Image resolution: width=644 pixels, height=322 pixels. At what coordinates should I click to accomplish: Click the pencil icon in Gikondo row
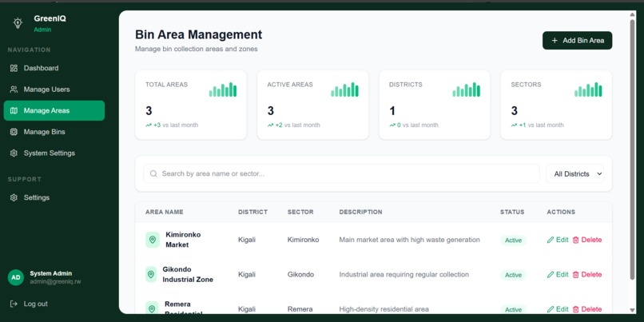[x=551, y=275]
